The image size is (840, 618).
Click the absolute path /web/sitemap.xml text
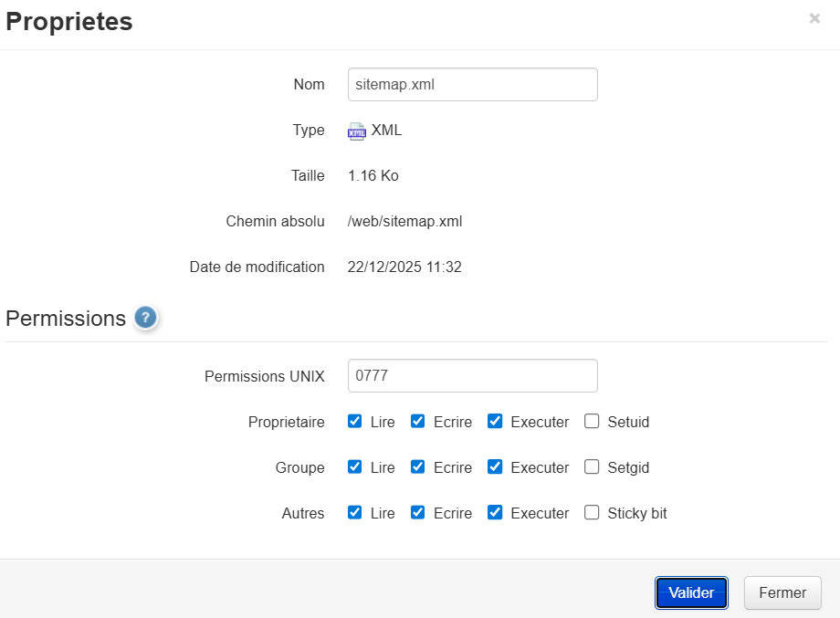[x=404, y=222]
